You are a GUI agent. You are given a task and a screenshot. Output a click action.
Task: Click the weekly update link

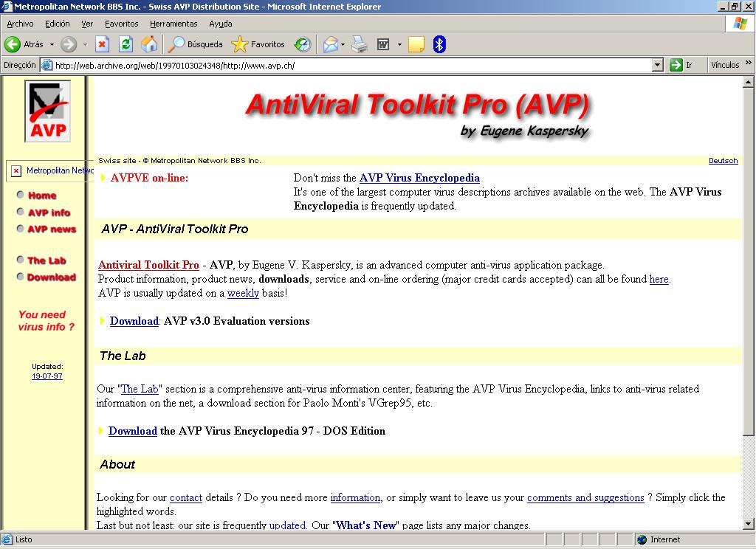point(243,292)
